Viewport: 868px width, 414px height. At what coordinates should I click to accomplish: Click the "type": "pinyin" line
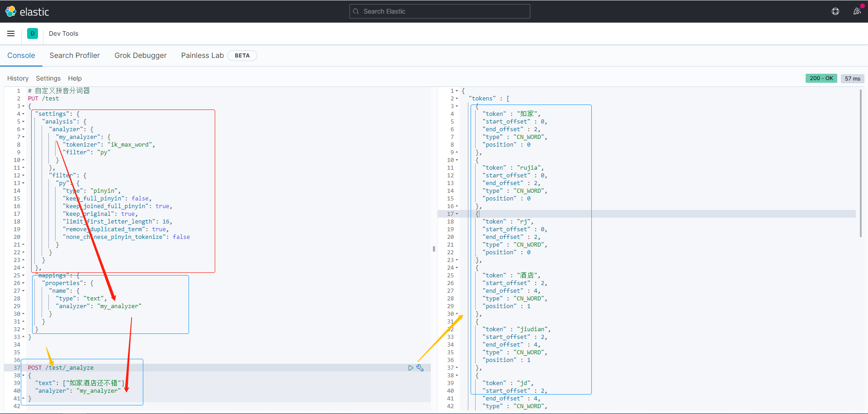pyautogui.click(x=92, y=191)
